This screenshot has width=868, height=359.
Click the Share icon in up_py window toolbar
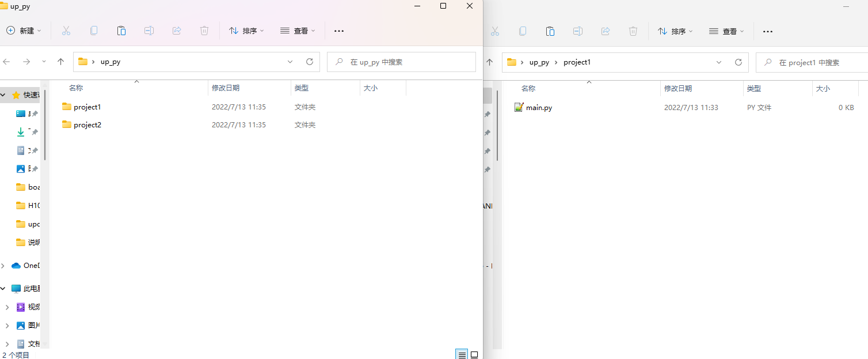(x=177, y=31)
